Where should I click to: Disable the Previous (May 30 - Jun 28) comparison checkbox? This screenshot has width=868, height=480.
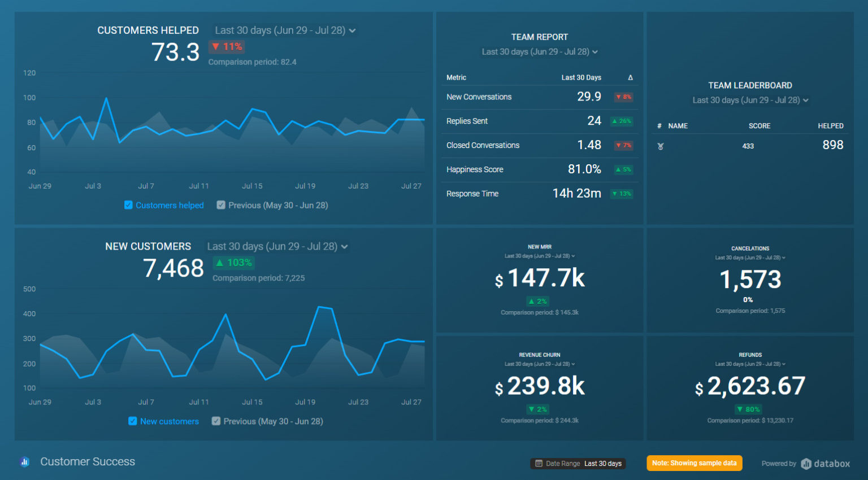tap(220, 205)
